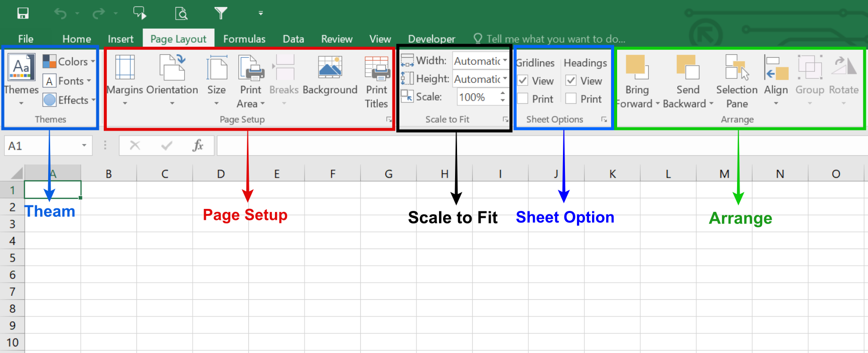Open the Align options
The image size is (868, 353).
(x=776, y=80)
